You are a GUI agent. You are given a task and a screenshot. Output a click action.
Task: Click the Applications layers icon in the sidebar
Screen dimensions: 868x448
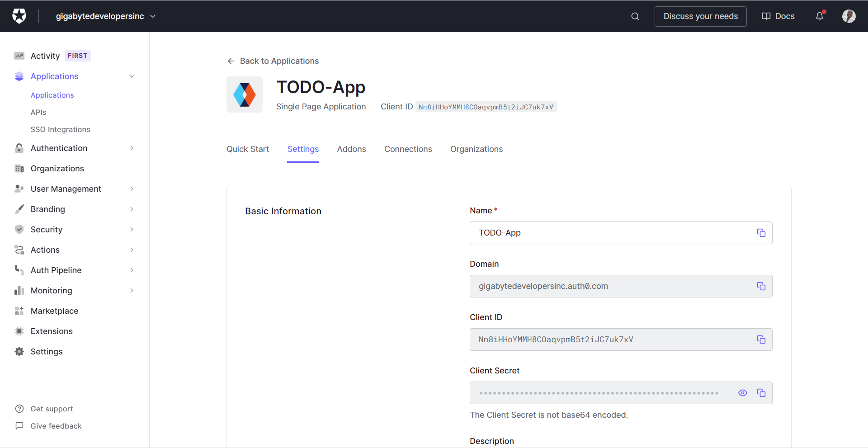pos(19,76)
